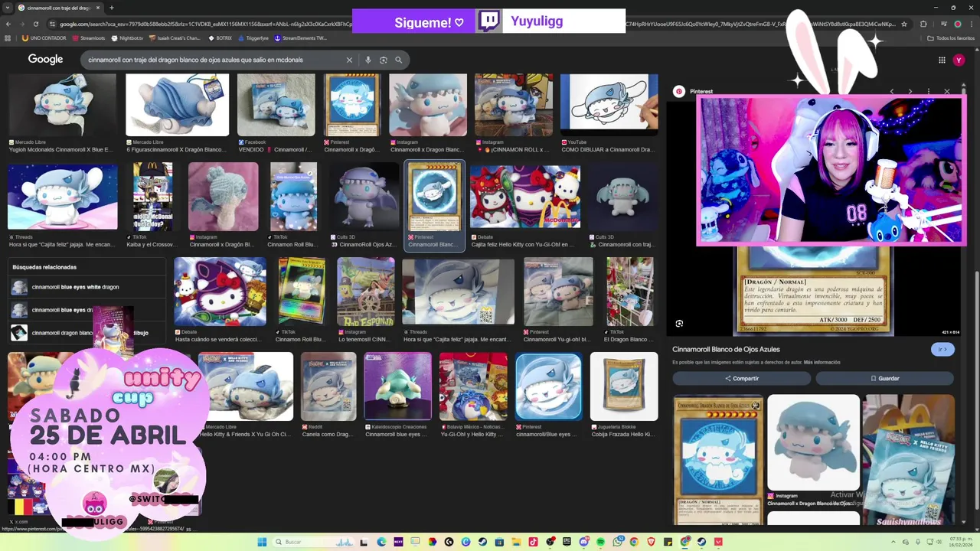Open the Nightbot.tv bookmark
Viewport: 980px width, 551px height.
coord(128,38)
